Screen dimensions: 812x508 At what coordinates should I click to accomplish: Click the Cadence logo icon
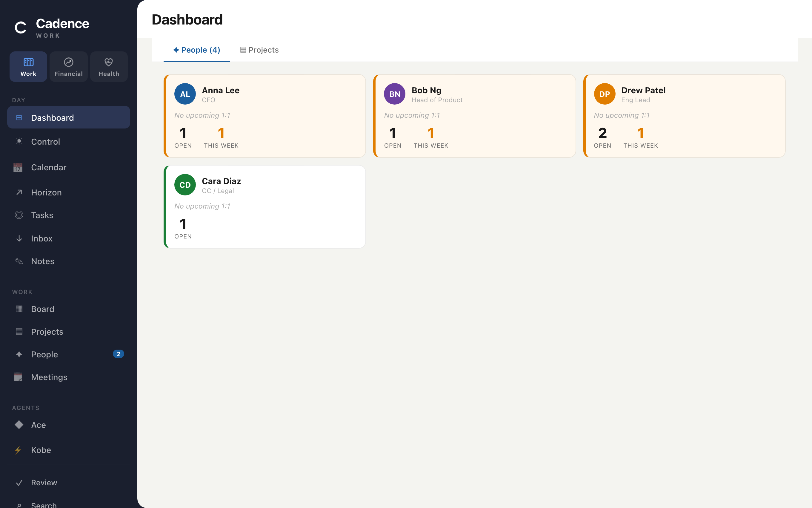coord(21,27)
